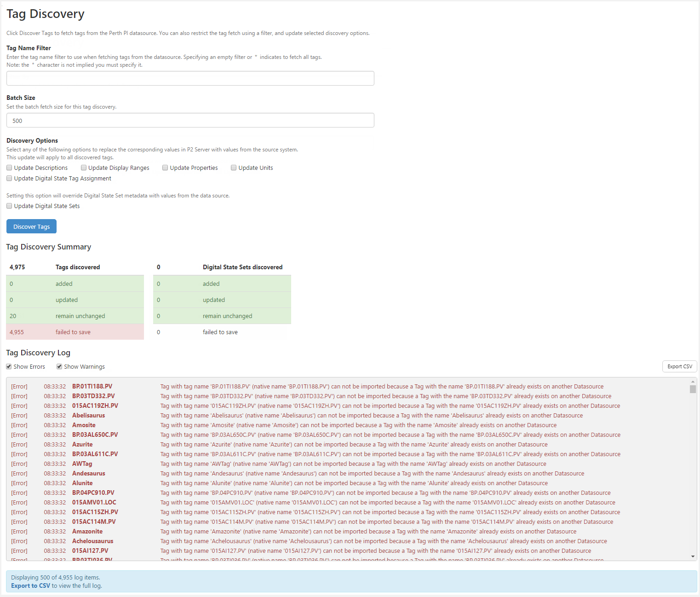
Task: Click the log scrollbar thumb
Action: click(693, 389)
